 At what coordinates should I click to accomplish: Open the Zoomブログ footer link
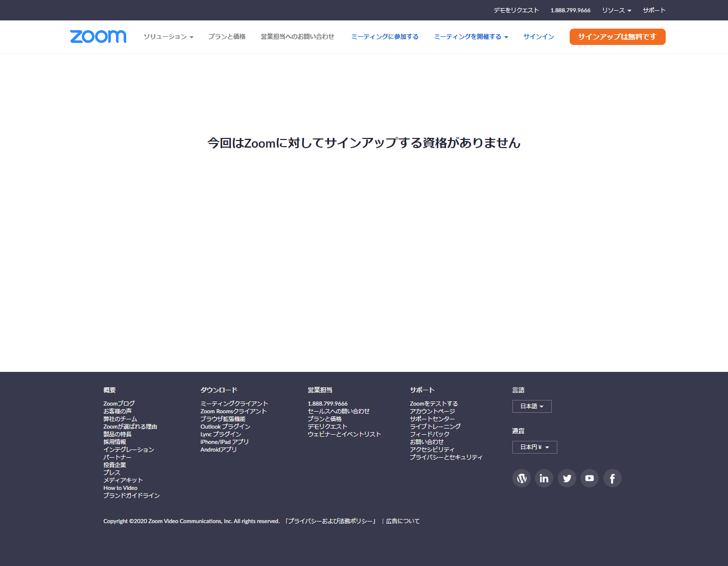[119, 404]
